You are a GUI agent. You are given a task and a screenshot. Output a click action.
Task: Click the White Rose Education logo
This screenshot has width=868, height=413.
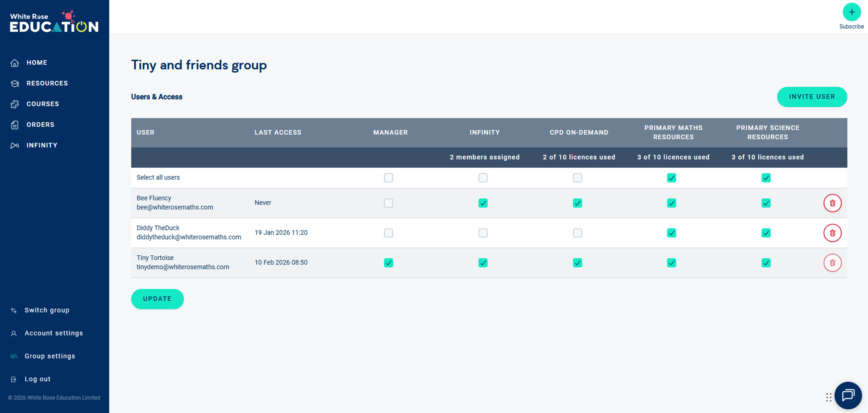tap(54, 22)
